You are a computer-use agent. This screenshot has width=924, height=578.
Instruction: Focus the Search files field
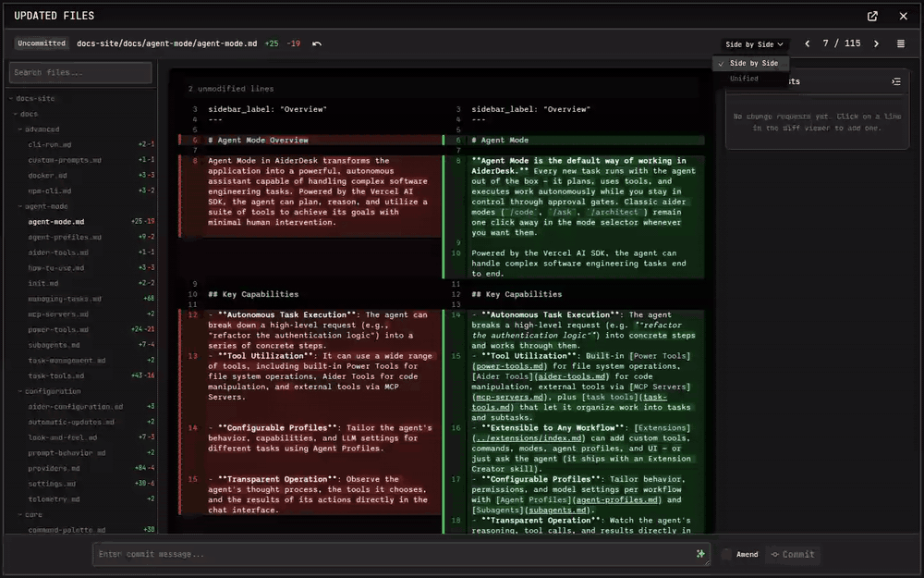(x=80, y=72)
